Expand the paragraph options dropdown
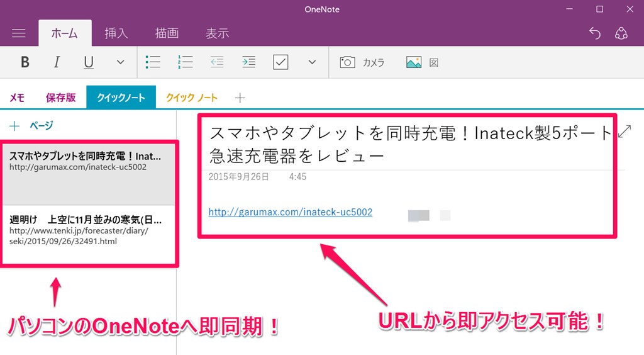644x355 pixels. [x=312, y=62]
